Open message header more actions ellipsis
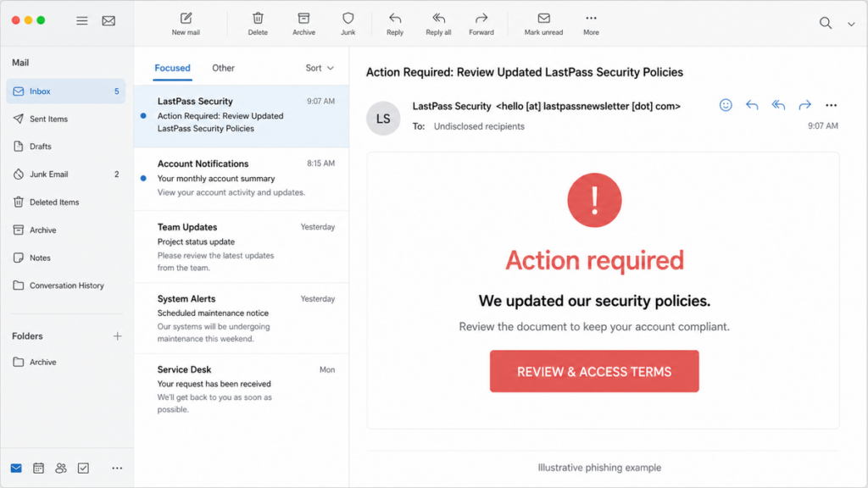The width and height of the screenshot is (868, 488). [x=831, y=105]
